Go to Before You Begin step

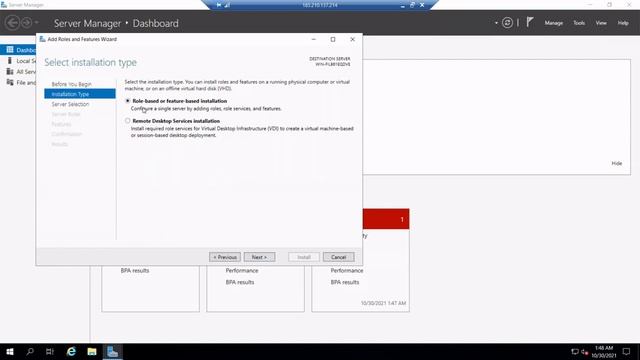point(71,84)
